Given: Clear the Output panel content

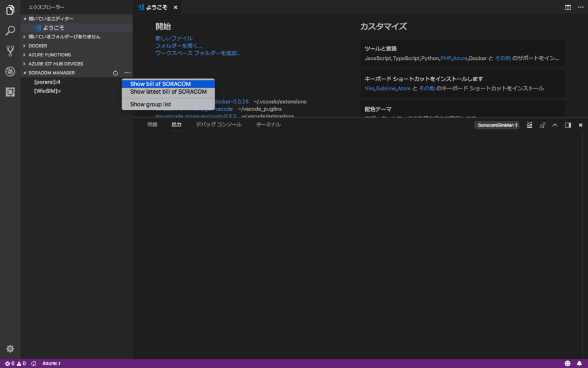Looking at the screenshot, I should 529,125.
